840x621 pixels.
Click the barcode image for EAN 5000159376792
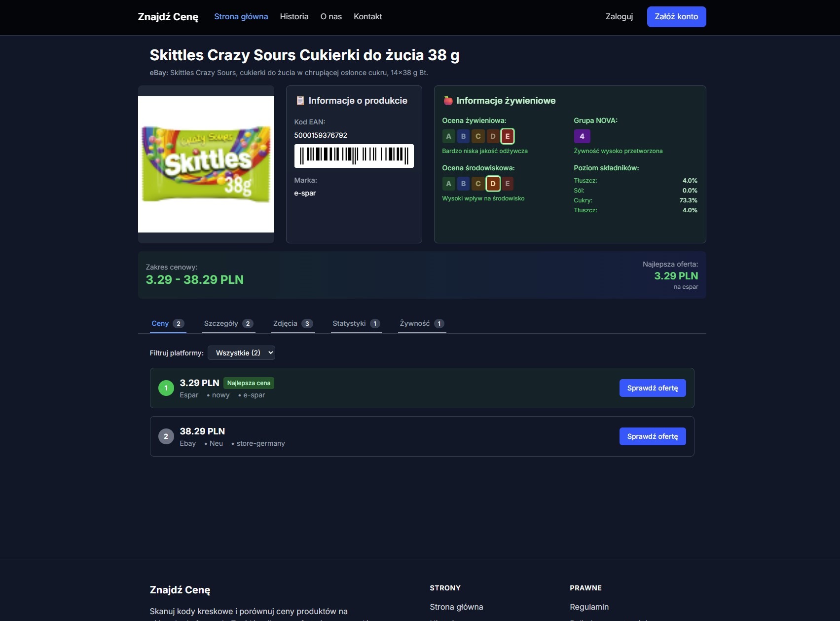coord(354,155)
